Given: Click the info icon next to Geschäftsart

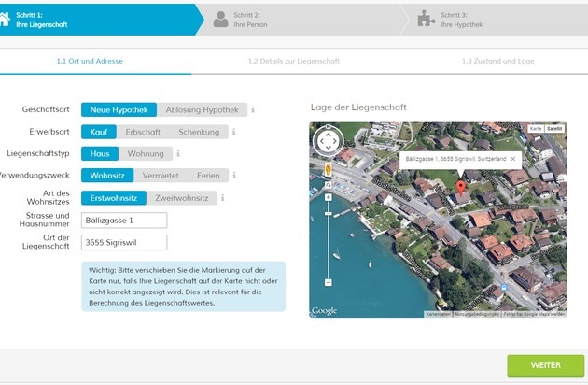Looking at the screenshot, I should point(253,110).
